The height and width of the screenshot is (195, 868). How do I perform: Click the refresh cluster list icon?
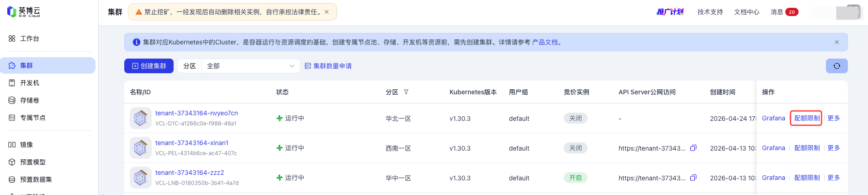tap(836, 66)
